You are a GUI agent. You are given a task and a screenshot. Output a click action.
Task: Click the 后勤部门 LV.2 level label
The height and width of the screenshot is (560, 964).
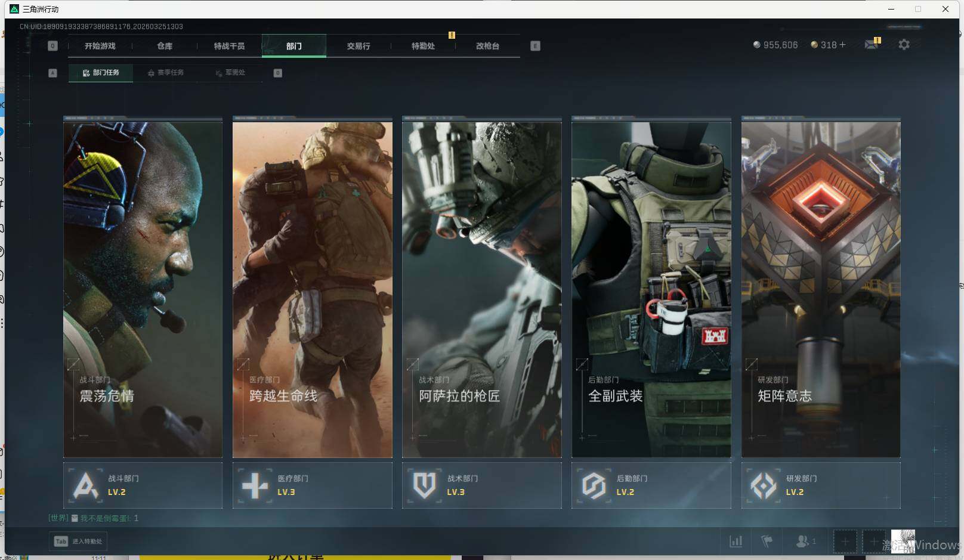[x=625, y=493]
